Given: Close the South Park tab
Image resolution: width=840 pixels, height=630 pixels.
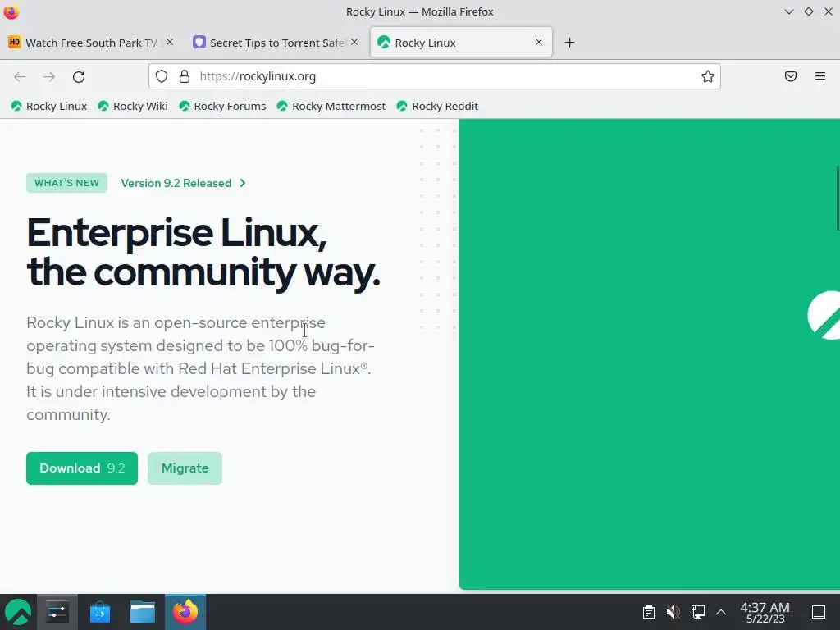Looking at the screenshot, I should pyautogui.click(x=170, y=42).
